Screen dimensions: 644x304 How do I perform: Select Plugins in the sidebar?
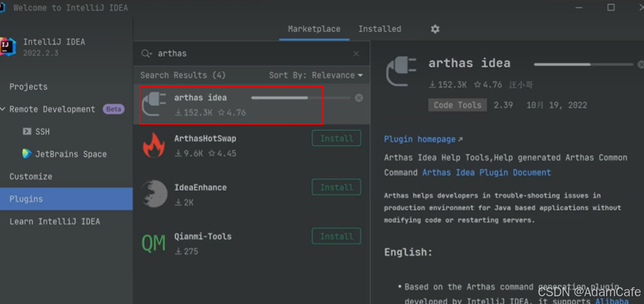(66, 199)
